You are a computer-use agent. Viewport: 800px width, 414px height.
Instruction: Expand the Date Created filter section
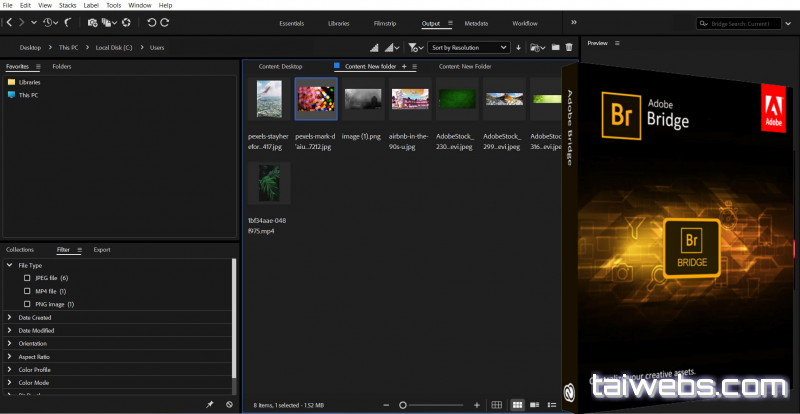10,317
